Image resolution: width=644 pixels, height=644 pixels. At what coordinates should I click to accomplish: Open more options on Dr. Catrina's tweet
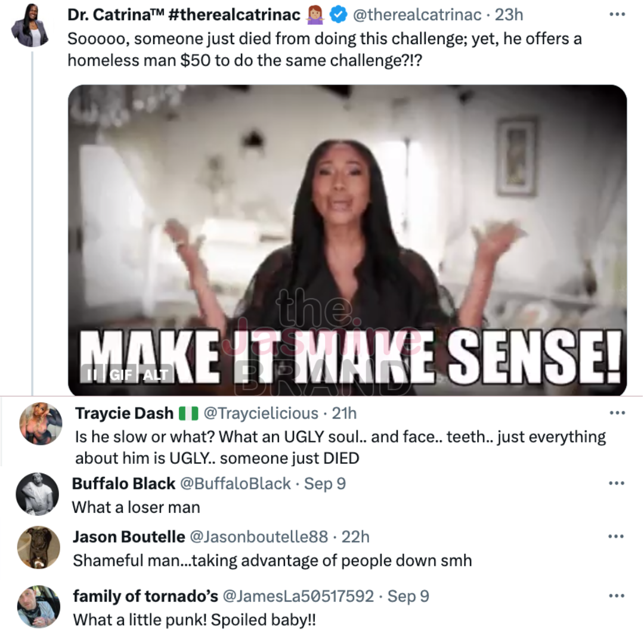[617, 14]
